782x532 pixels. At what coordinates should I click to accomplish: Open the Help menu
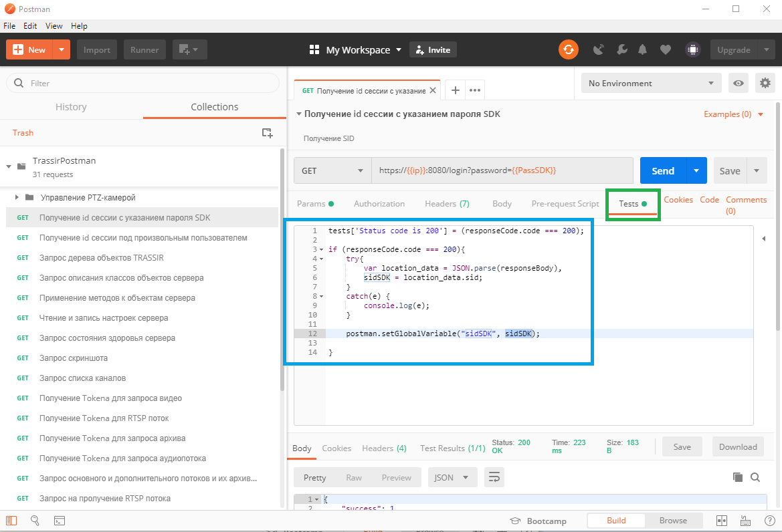[80, 26]
